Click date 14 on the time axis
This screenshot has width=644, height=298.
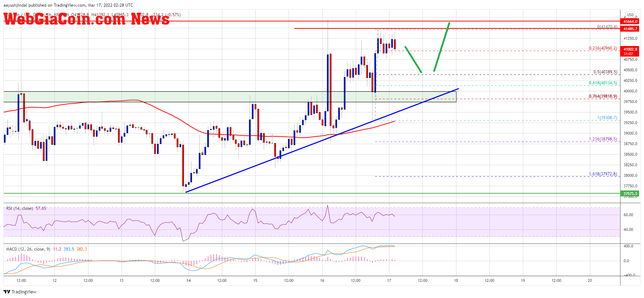point(189,280)
